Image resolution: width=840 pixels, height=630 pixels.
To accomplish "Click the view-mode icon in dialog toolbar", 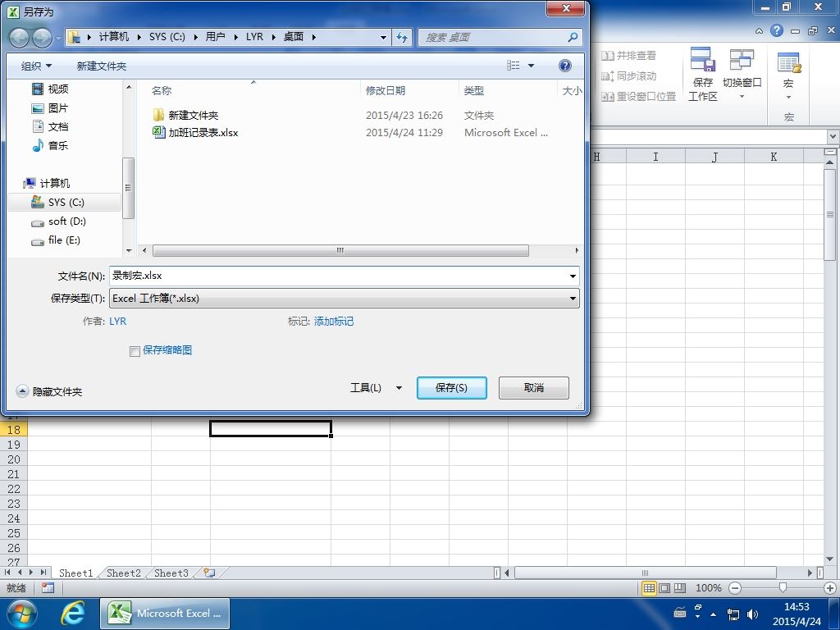I will coord(514,66).
